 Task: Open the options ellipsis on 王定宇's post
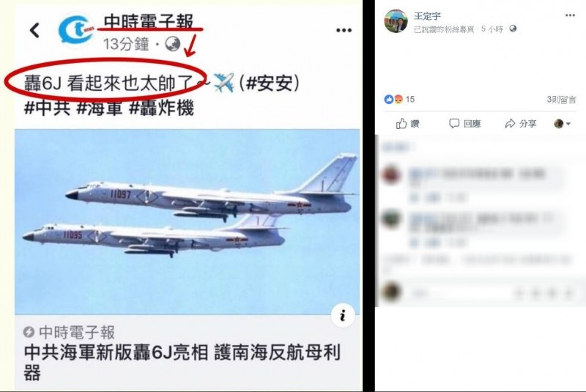[x=570, y=15]
